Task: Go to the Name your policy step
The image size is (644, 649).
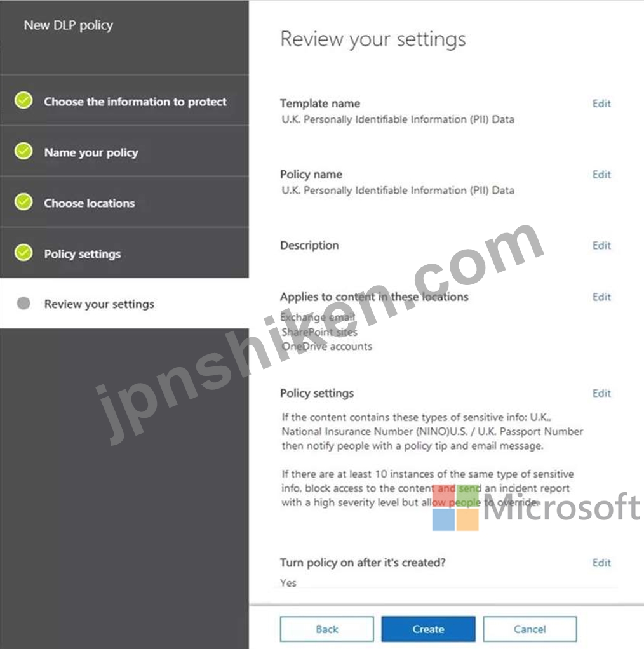Action: click(124, 152)
